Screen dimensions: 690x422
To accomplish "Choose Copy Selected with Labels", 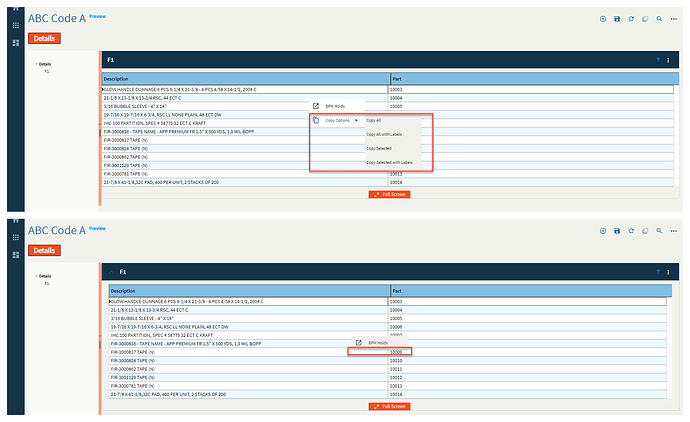I will pos(389,162).
